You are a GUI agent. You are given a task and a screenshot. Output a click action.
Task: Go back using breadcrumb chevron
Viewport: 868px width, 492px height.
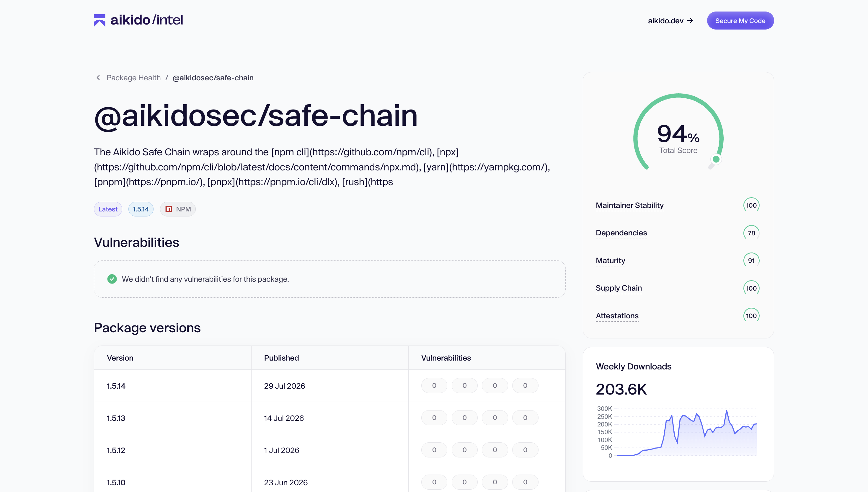point(98,78)
